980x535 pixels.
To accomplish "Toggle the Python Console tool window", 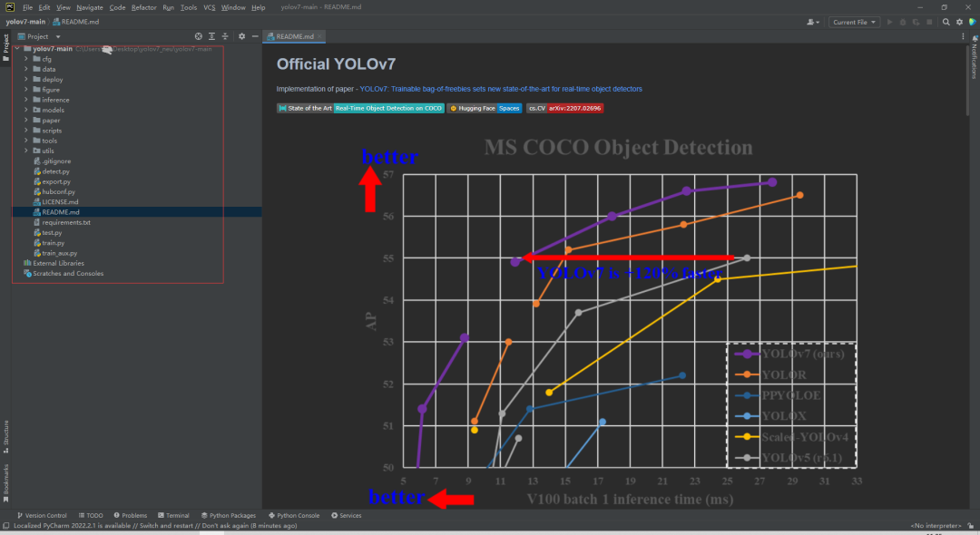I will 294,516.
